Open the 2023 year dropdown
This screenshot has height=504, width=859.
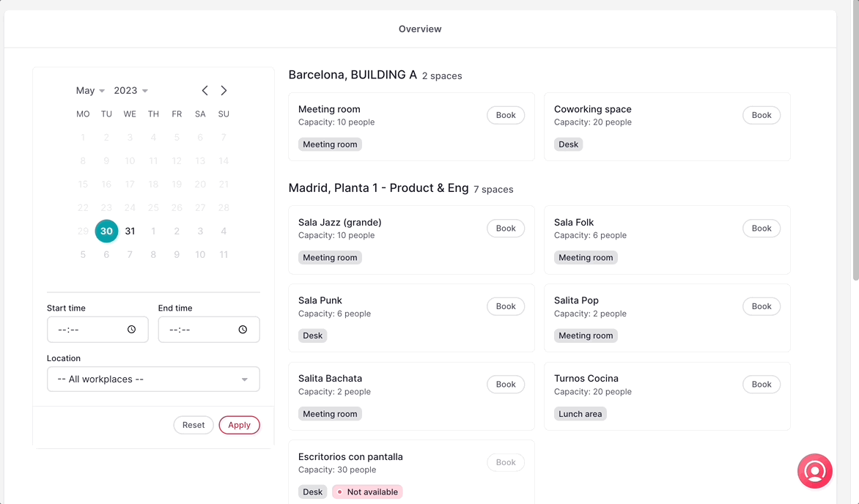click(130, 90)
